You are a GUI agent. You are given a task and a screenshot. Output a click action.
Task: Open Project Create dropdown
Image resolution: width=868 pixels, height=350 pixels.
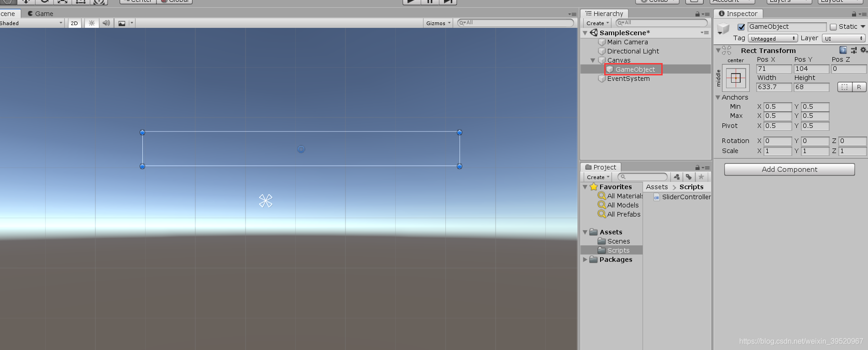[598, 177]
